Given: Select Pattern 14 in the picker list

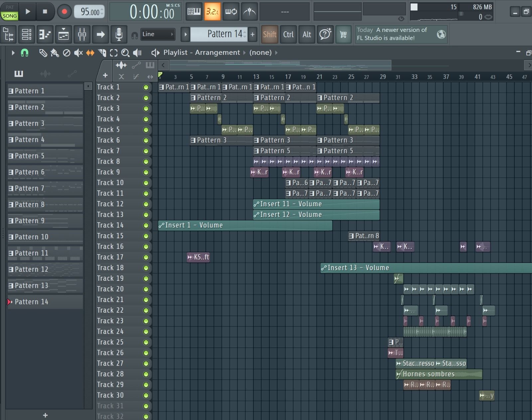Looking at the screenshot, I should (45, 302).
